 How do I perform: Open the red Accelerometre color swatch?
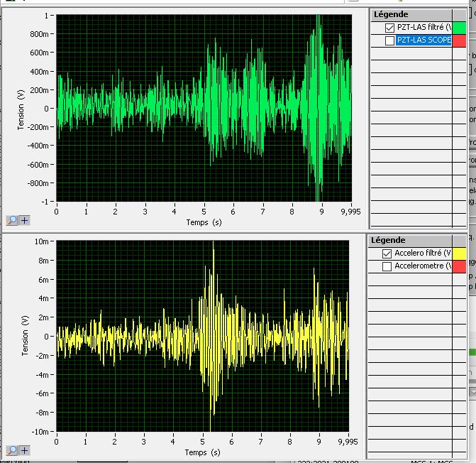pos(459,266)
